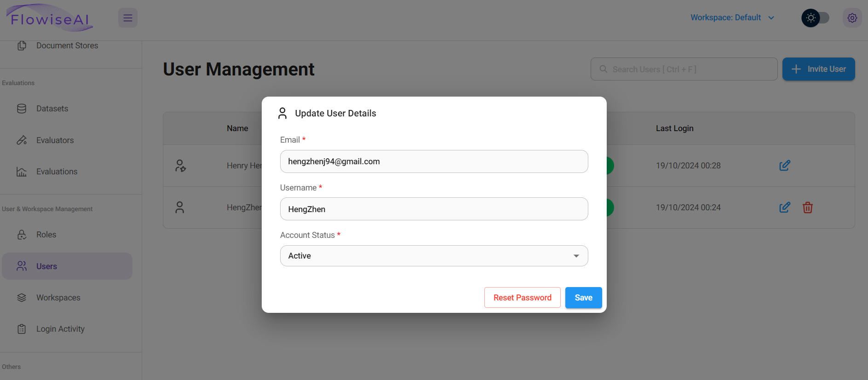868x380 pixels.
Task: Click the edit icon for Henry's row
Action: (x=784, y=166)
